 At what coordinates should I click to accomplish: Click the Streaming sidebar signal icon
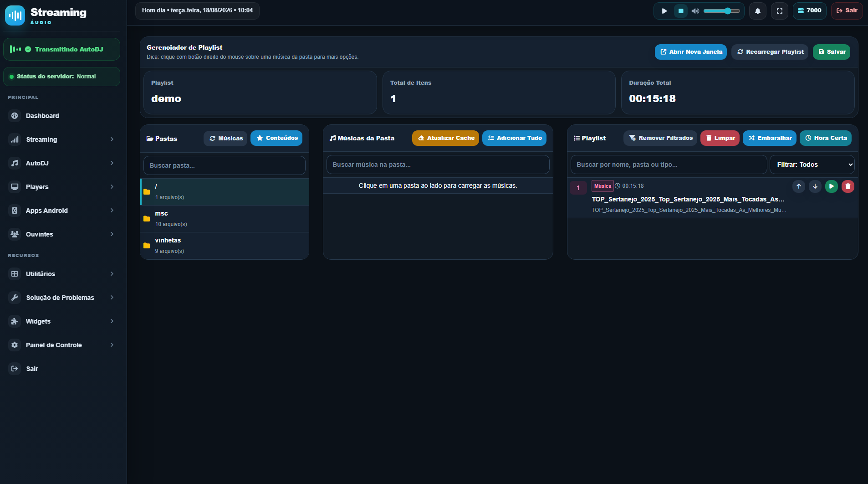15,139
